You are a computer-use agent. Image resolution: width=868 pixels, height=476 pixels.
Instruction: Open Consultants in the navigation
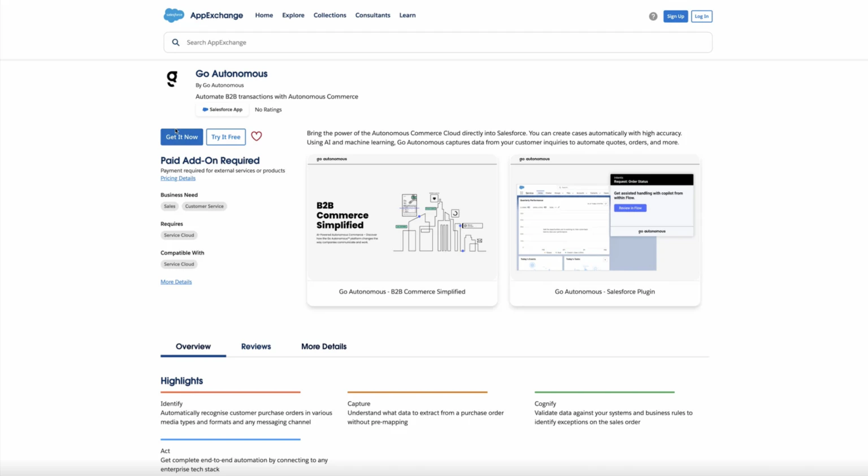click(372, 15)
